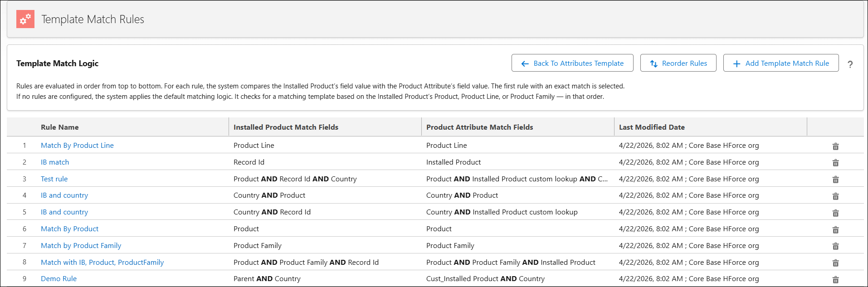Click Country AND Installed Product custom lookup cell

(502, 212)
